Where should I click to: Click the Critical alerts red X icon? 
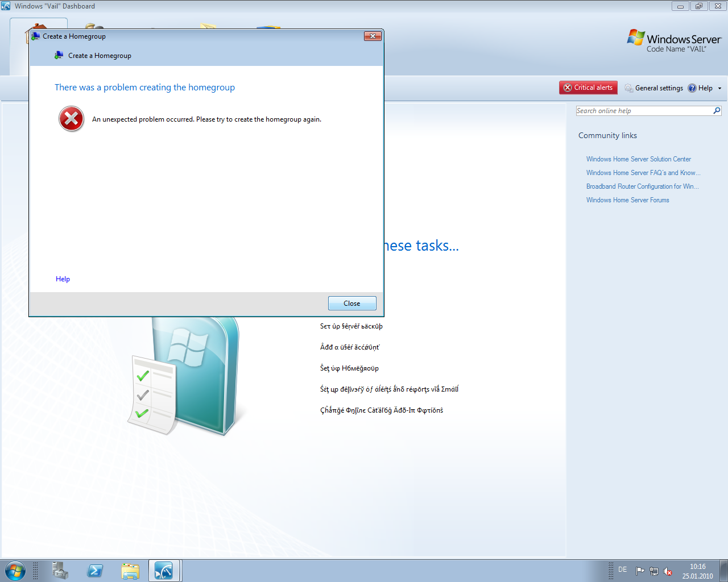568,88
